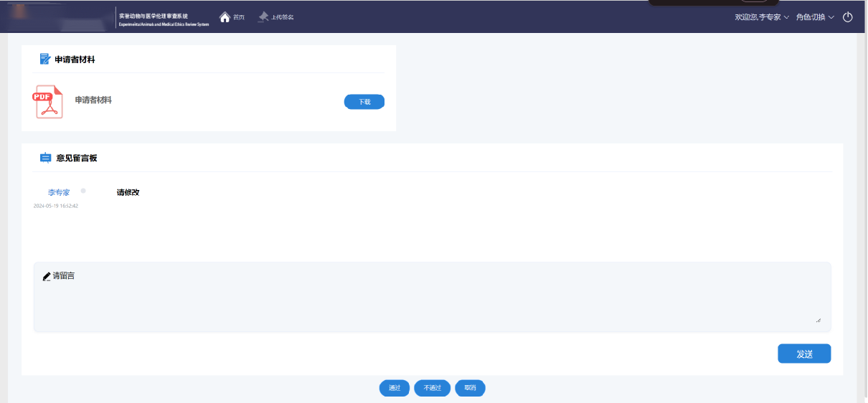The height and width of the screenshot is (403, 868).
Task: Approve with the 通过 button
Action: point(395,388)
